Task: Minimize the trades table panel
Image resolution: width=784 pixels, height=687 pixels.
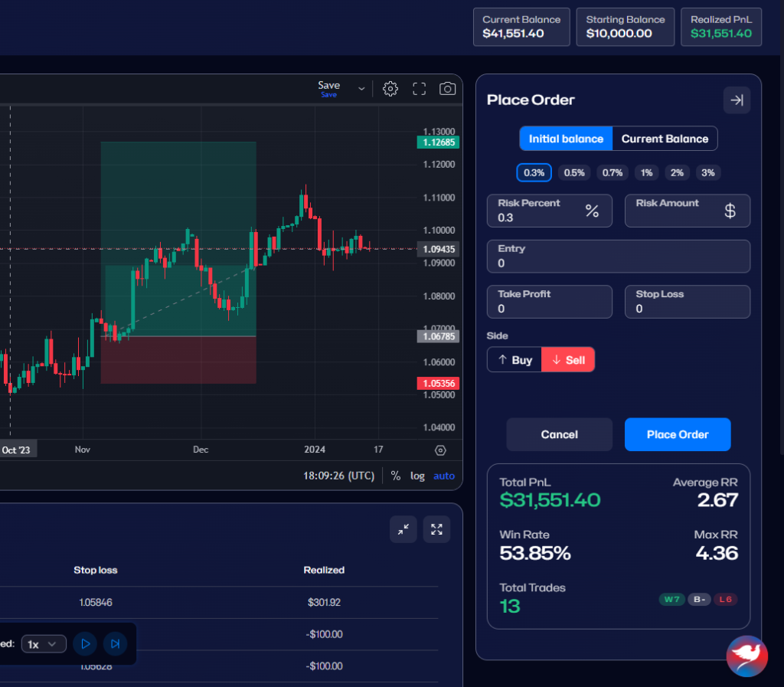Action: click(x=403, y=529)
